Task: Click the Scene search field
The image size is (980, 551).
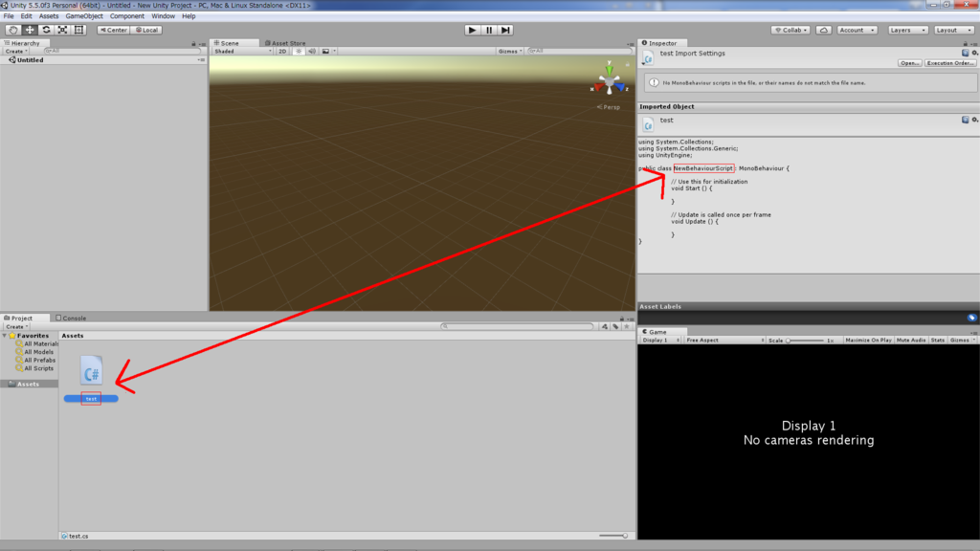Action: click(x=580, y=52)
